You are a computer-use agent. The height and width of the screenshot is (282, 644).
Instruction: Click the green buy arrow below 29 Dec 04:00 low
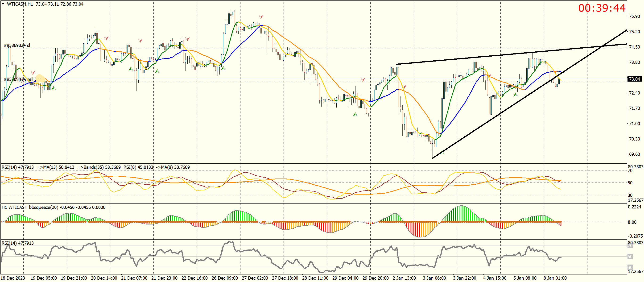click(x=355, y=114)
